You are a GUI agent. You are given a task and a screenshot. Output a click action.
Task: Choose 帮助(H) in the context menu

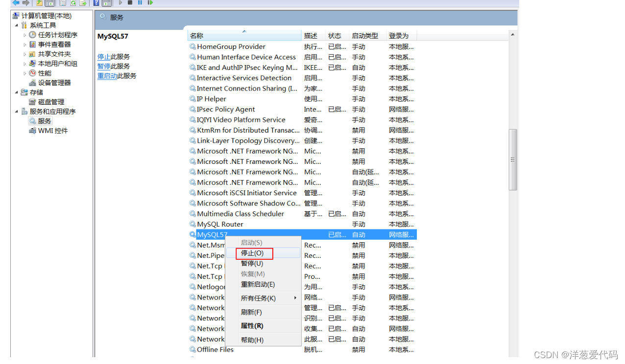(x=263, y=340)
